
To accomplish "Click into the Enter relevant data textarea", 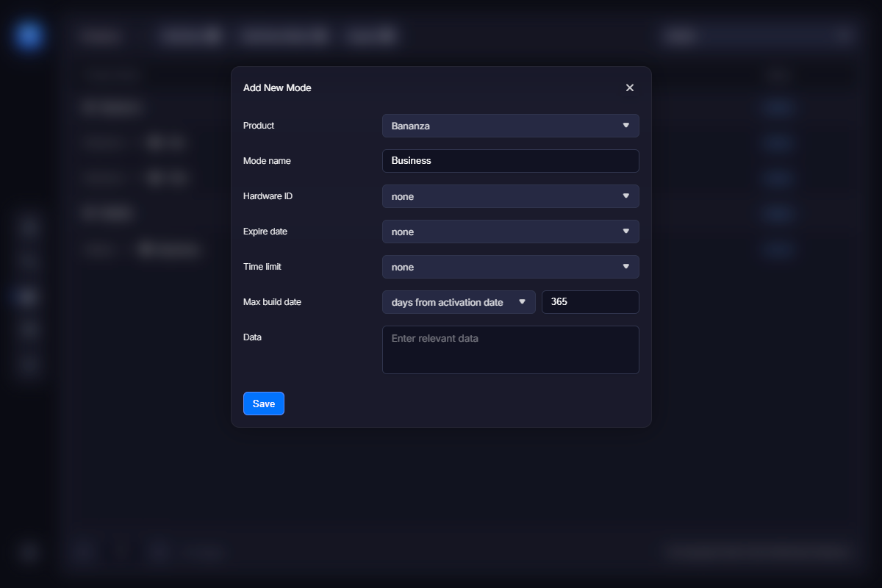I will pos(510,350).
